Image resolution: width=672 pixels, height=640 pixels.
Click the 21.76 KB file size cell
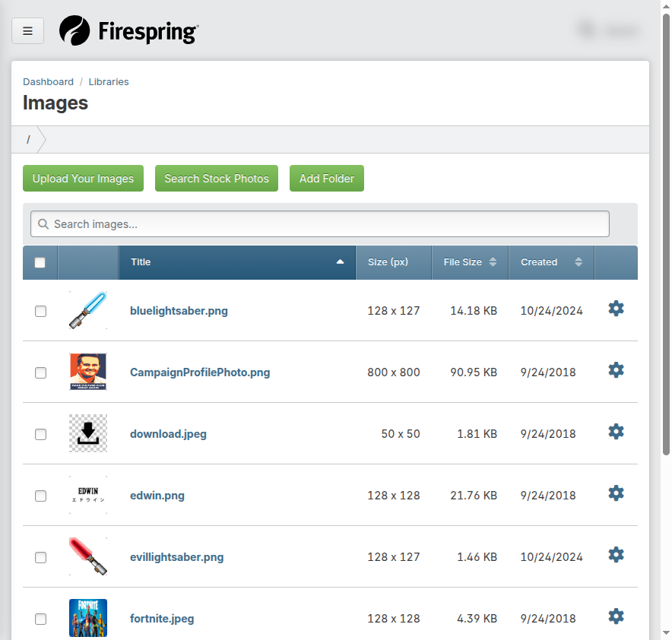[x=474, y=496]
